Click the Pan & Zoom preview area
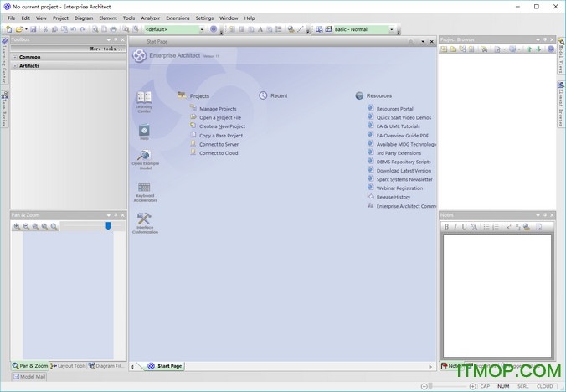This screenshot has height=392, width=566. click(x=68, y=296)
